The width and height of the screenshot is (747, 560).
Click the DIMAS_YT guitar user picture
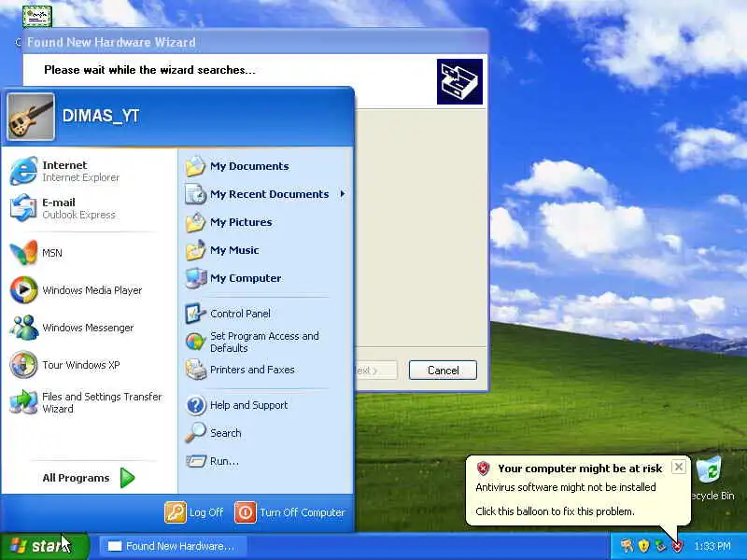(31, 117)
